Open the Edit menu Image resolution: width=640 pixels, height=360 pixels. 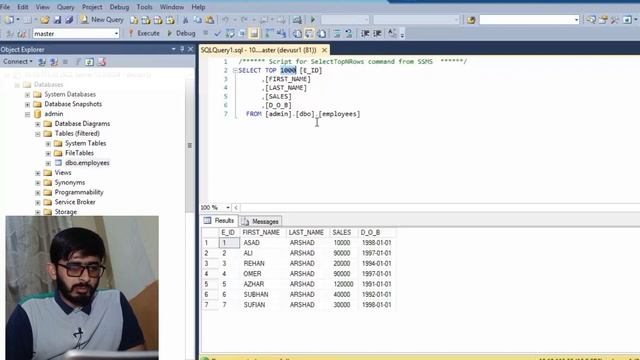click(x=23, y=7)
